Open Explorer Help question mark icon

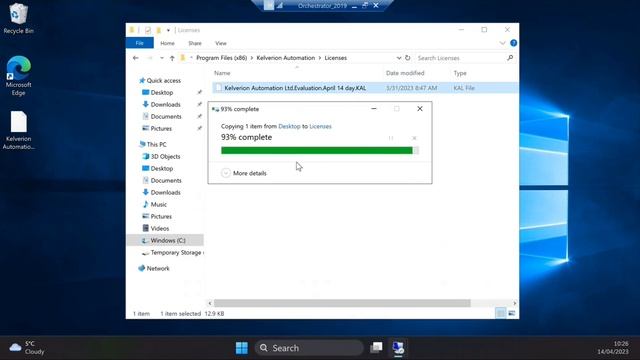click(513, 43)
